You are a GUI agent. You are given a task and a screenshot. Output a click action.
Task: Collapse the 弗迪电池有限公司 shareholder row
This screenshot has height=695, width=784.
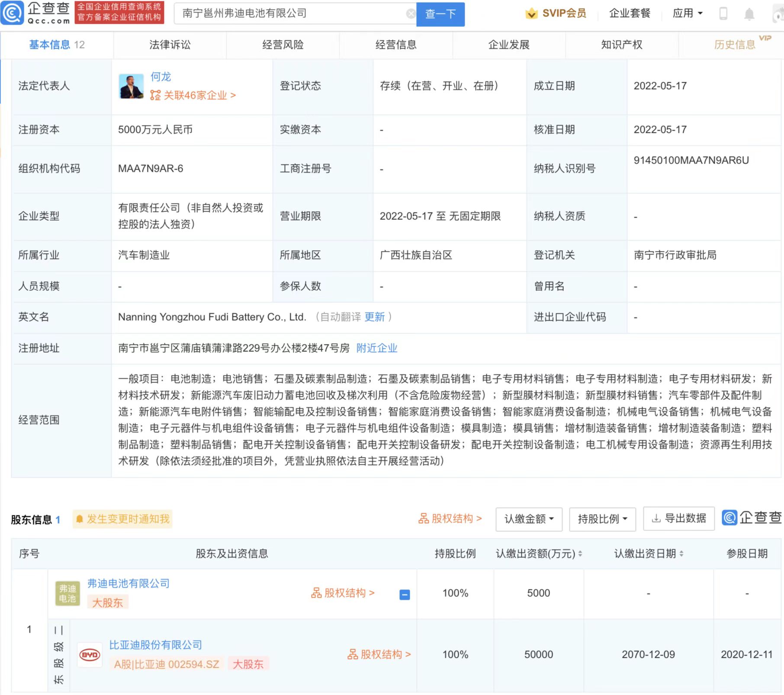pos(405,595)
